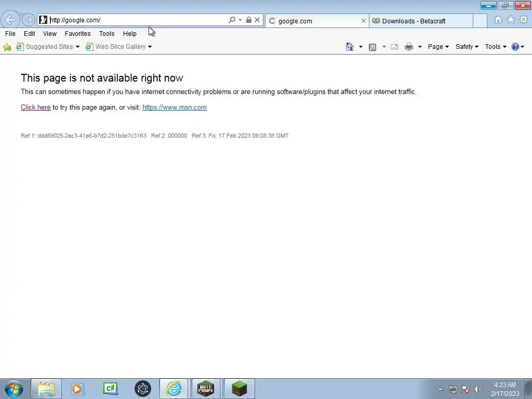
Task: Click the browser Forward arrow button
Action: (x=29, y=20)
